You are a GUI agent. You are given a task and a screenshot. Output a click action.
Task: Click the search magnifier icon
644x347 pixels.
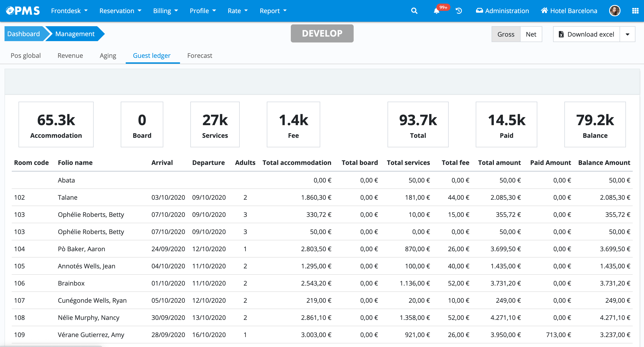[414, 11]
